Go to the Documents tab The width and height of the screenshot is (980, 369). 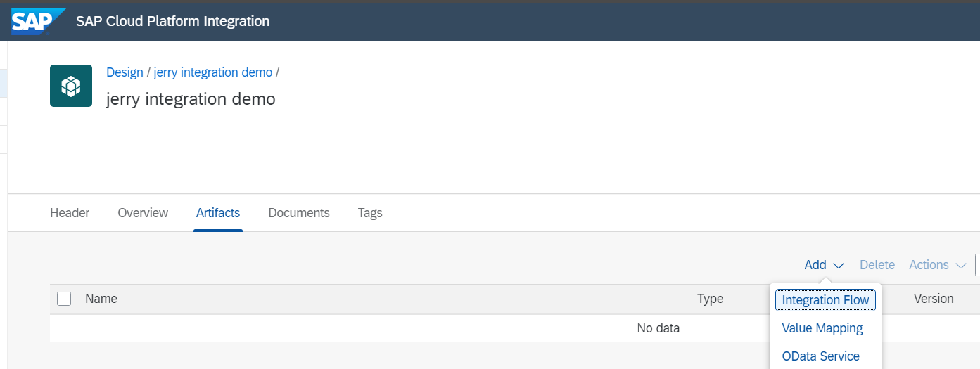click(x=299, y=213)
